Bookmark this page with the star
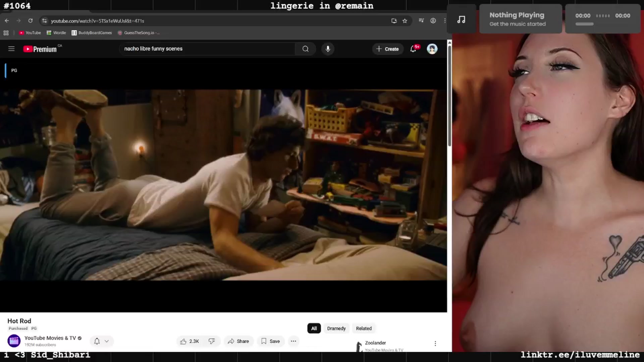This screenshot has width=644, height=362. (x=405, y=21)
